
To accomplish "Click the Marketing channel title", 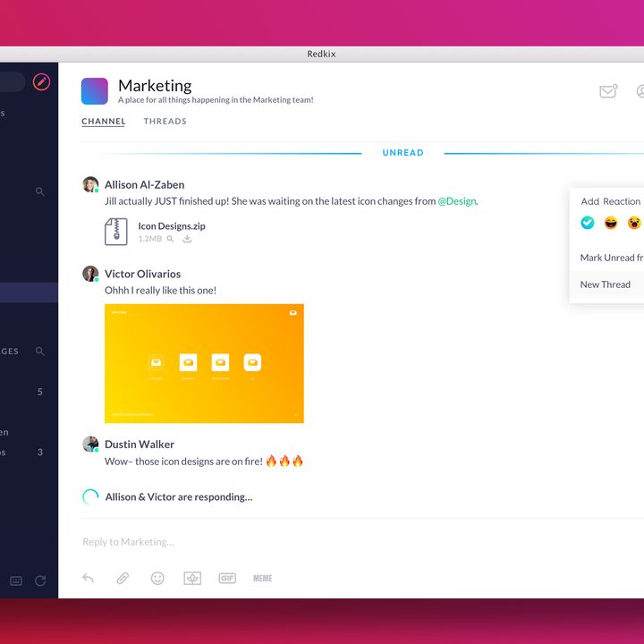I will pyautogui.click(x=155, y=86).
